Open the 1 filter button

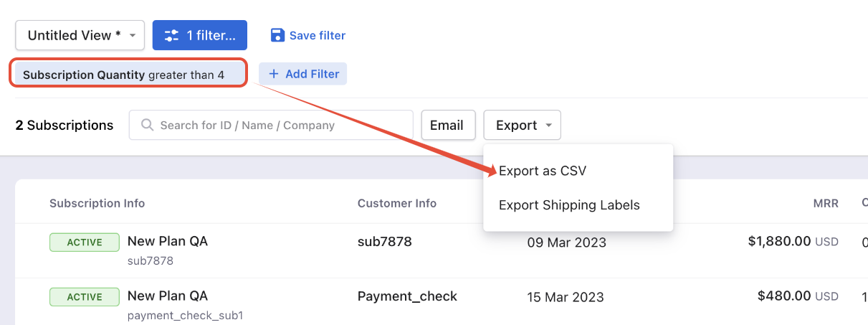(200, 35)
